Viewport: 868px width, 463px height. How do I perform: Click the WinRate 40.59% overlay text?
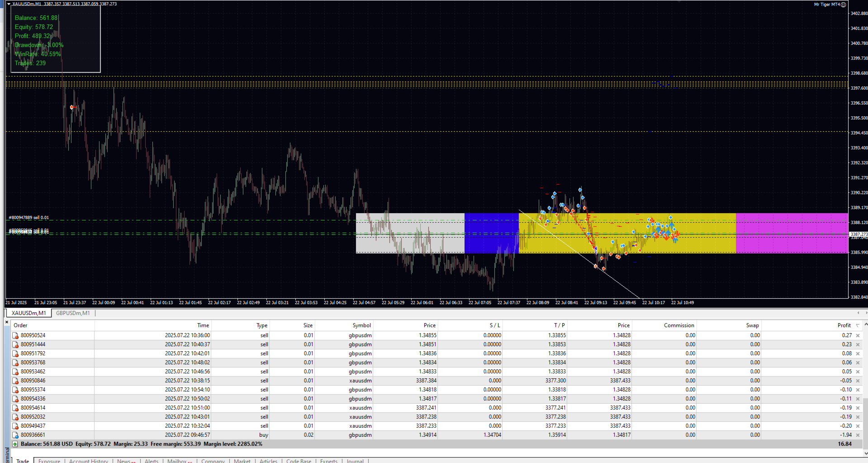(x=38, y=54)
